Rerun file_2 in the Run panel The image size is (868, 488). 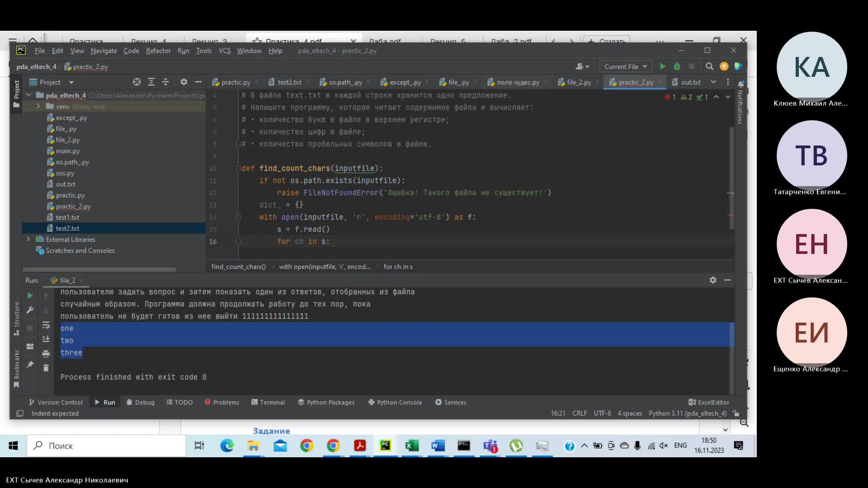pyautogui.click(x=30, y=296)
